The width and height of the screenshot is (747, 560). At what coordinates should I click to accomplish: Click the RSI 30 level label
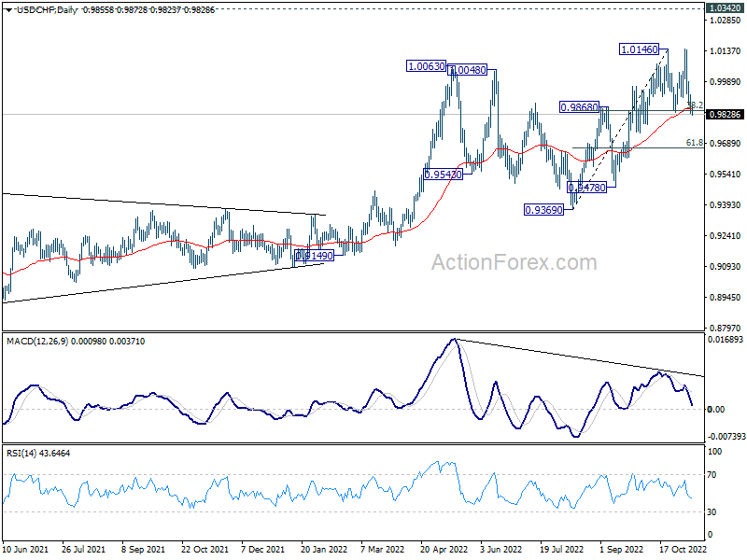(x=712, y=511)
